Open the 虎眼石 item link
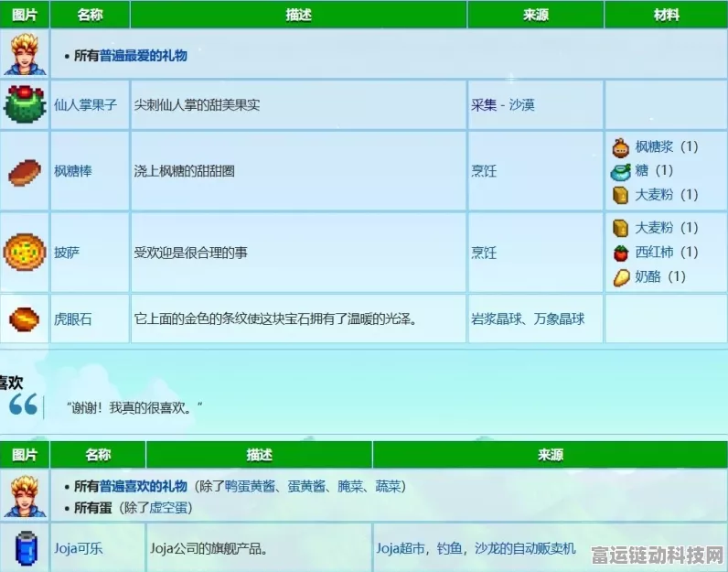This screenshot has width=728, height=572. coord(73,319)
